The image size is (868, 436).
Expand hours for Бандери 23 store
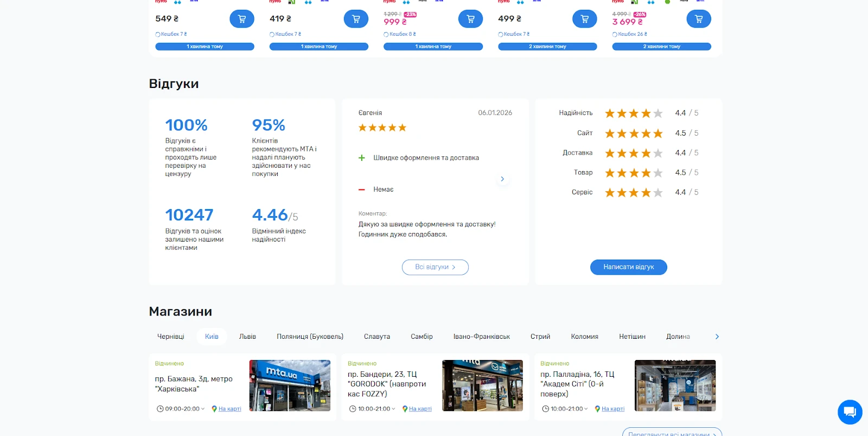tap(377, 409)
